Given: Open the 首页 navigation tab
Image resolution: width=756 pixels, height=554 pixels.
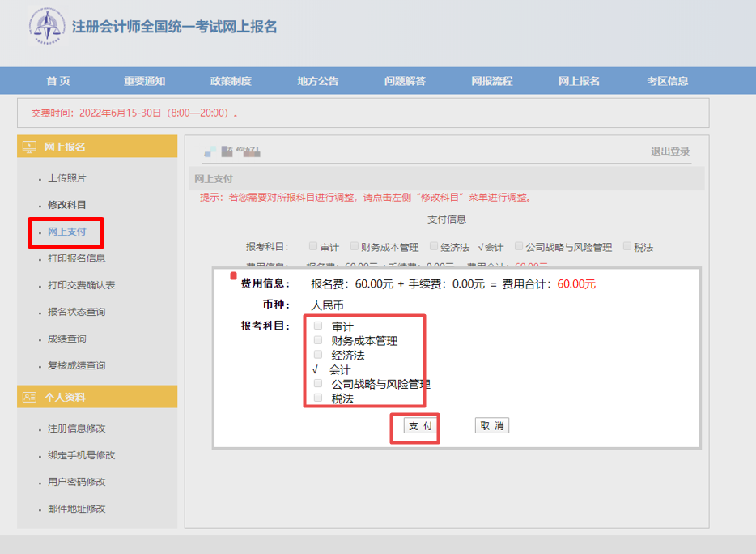Looking at the screenshot, I should click(x=58, y=81).
